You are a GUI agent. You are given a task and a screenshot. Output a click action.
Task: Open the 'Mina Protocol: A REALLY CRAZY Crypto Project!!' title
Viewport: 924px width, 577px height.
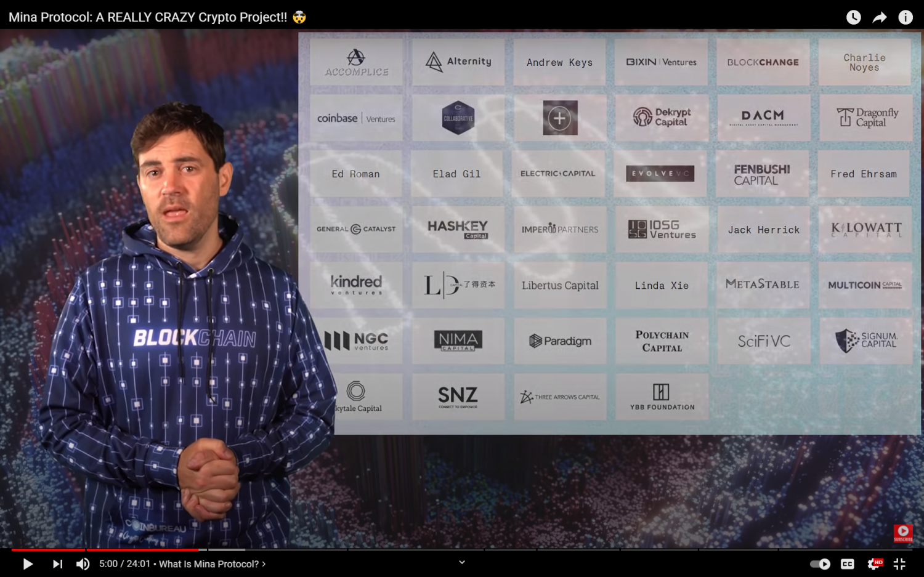148,17
